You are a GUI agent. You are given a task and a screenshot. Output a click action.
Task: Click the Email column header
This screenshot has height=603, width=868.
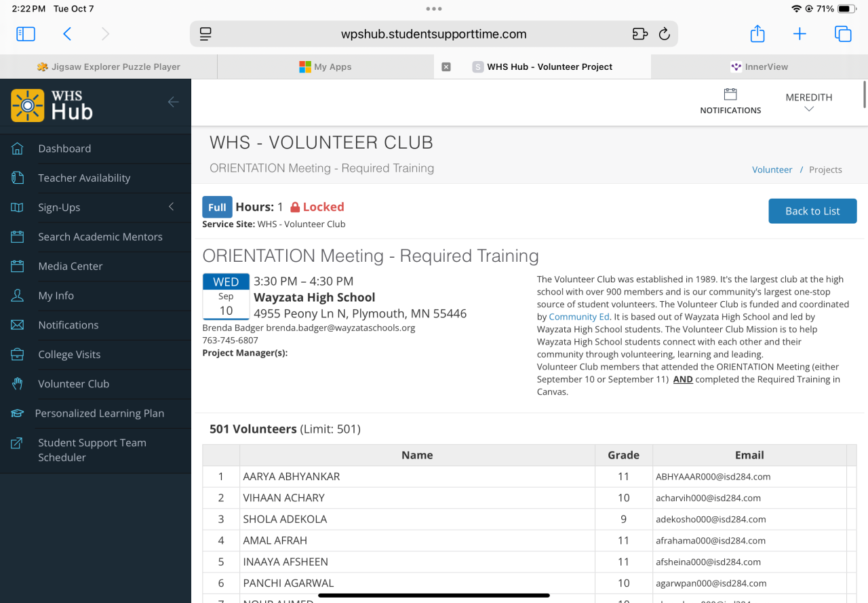[x=749, y=455]
